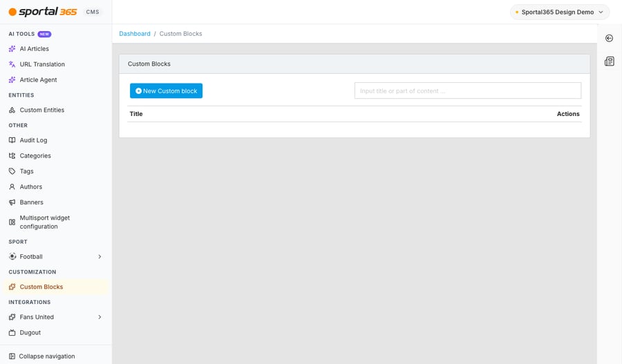Viewport: 622px width, 364px height.
Task: Navigate to Categories
Action: [x=56, y=155]
